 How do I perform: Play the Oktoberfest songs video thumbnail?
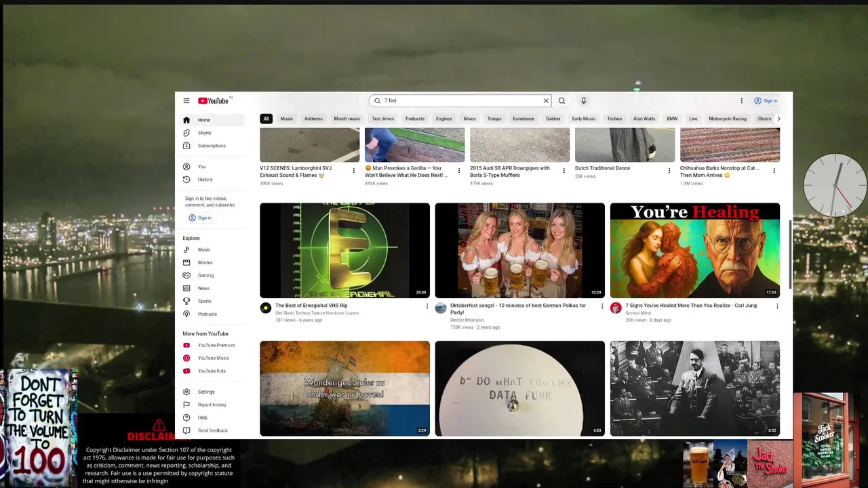click(519, 250)
